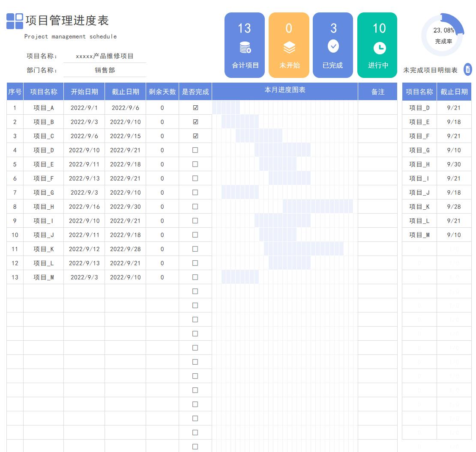Select the Gantt bar for 项目_K
Image resolution: width=476 pixels, height=452 pixels.
coord(303,249)
